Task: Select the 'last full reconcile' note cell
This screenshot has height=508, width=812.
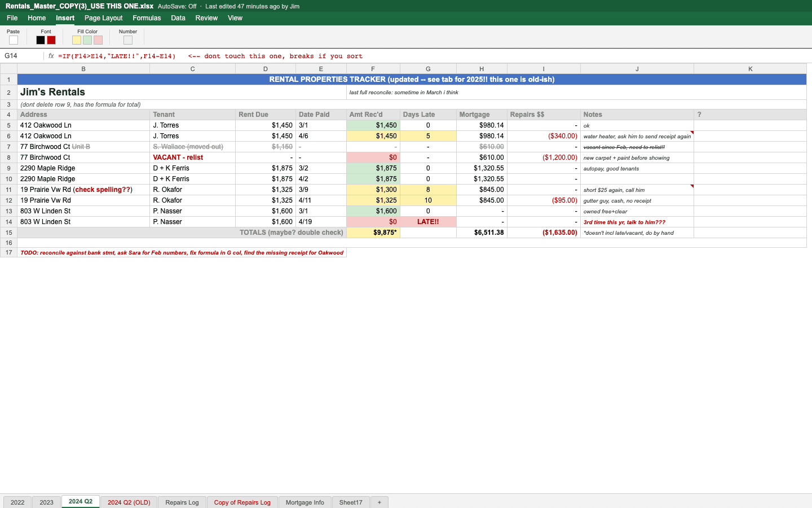Action: [576, 93]
